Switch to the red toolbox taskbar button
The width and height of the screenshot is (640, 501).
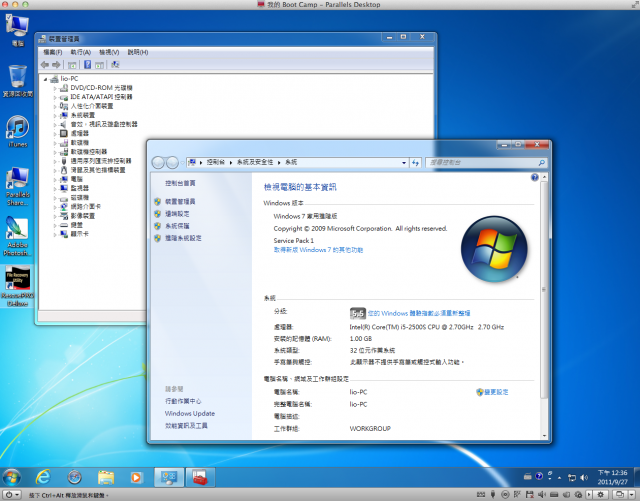click(x=200, y=477)
